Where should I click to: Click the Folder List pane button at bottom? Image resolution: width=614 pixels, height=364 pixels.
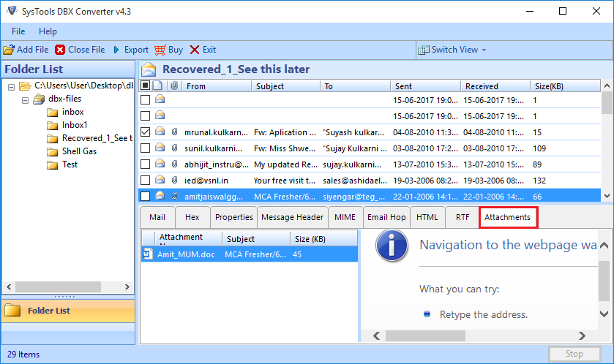coord(68,311)
